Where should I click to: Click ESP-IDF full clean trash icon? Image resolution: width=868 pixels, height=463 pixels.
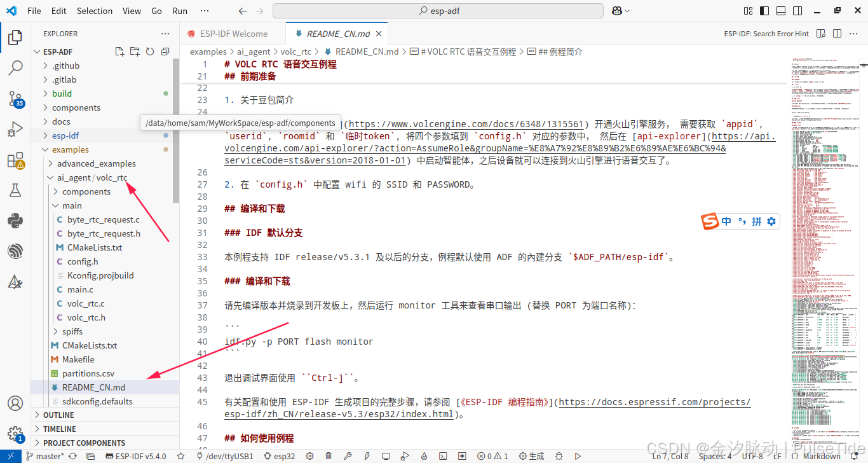click(x=329, y=456)
